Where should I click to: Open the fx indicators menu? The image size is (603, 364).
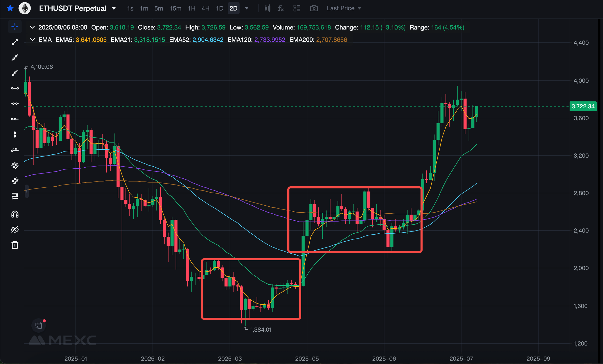tap(281, 8)
